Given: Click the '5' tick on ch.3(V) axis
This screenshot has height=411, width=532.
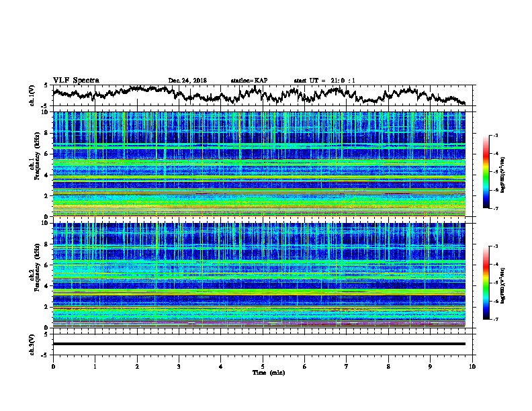Looking at the screenshot, I should 46,334.
